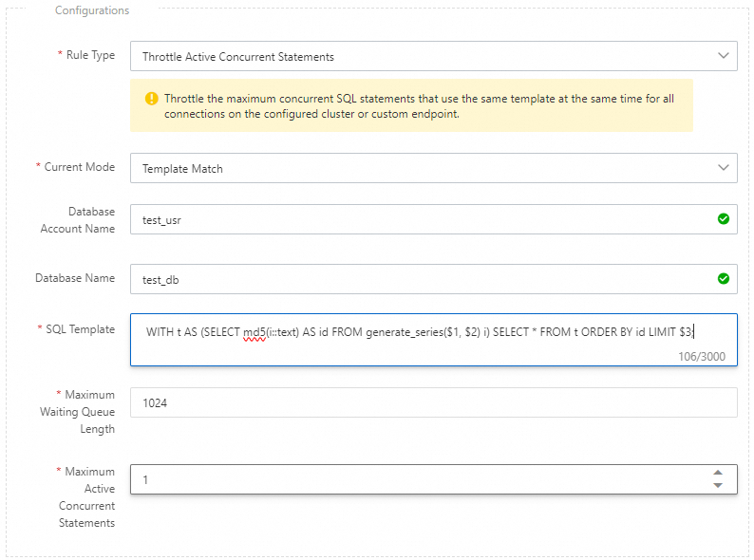Click green check icon in Database Name field

click(x=724, y=279)
